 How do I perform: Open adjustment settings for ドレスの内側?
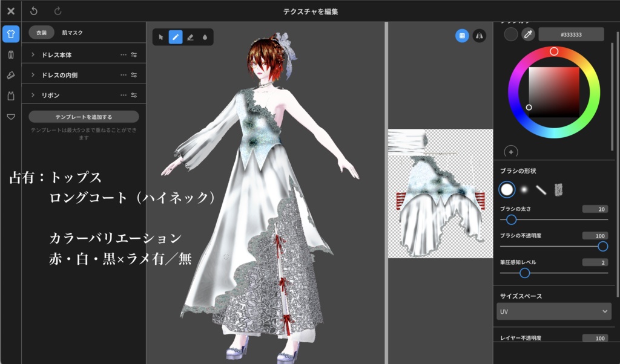tap(134, 74)
